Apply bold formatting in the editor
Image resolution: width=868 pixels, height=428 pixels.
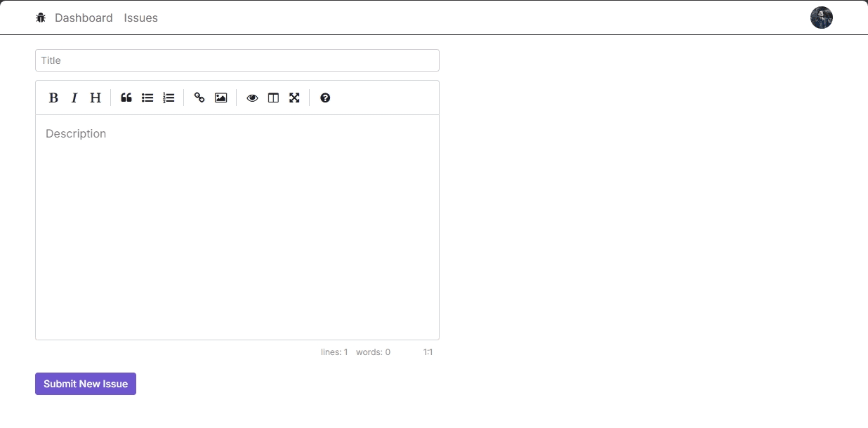pos(53,98)
